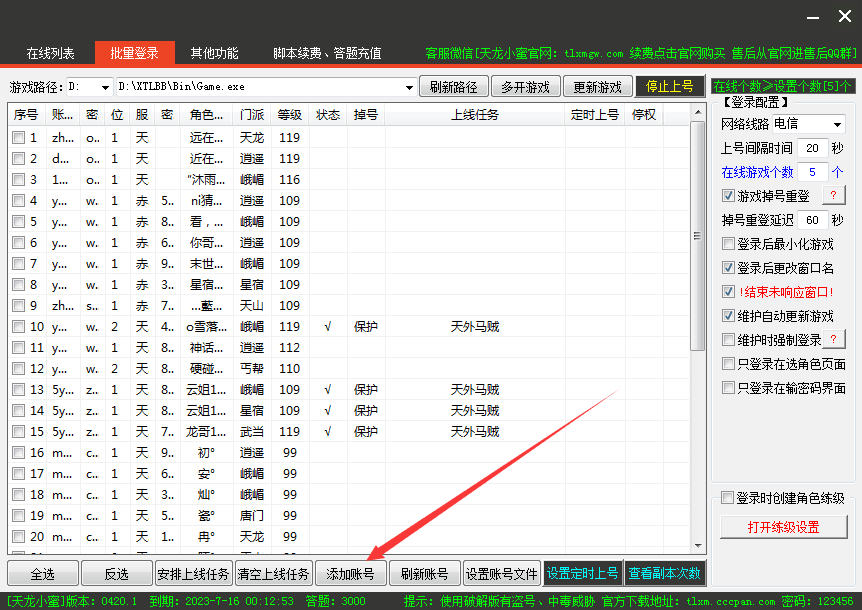The height and width of the screenshot is (610, 862).
Task: Click the 多开游戏 button
Action: click(x=526, y=87)
